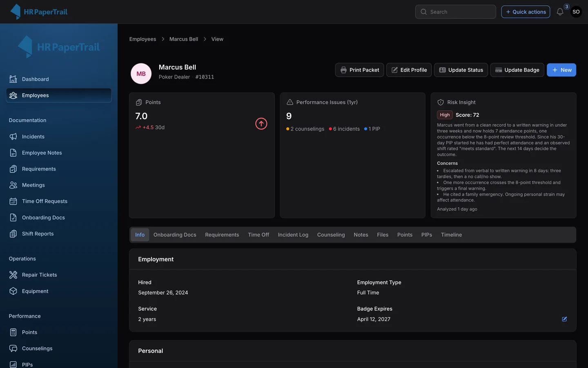Select Employees in sidebar
This screenshot has width=588, height=368.
(59, 95)
